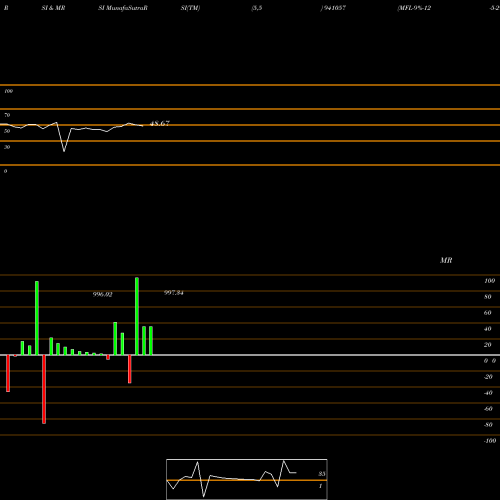The width and height of the screenshot is (500, 500).
Task: Click the -60 label on MR axis
Action: click(x=488, y=409)
